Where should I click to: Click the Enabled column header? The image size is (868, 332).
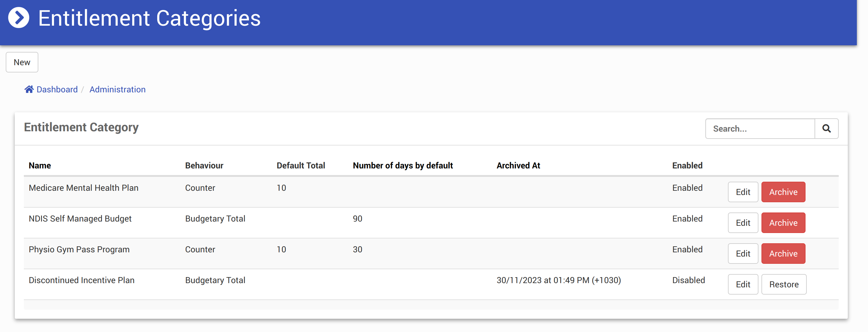coord(687,165)
